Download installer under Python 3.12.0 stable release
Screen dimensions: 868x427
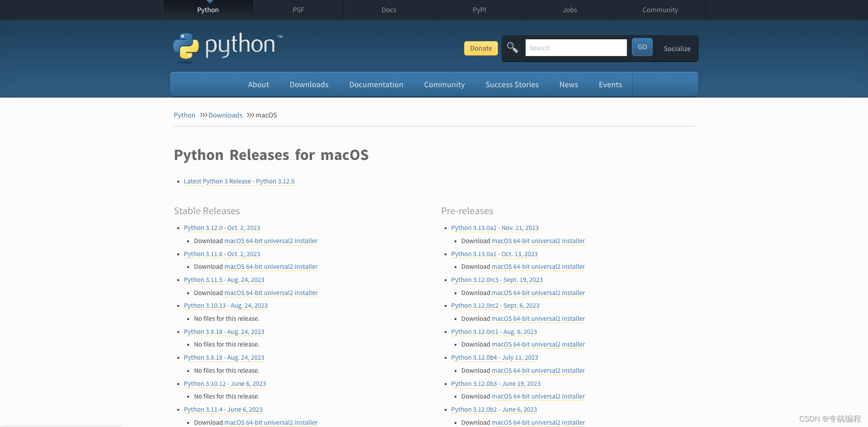tap(271, 241)
